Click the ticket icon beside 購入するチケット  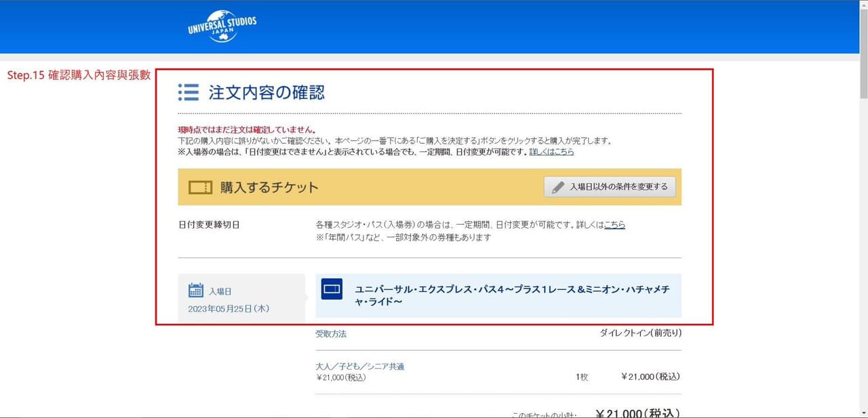[200, 187]
